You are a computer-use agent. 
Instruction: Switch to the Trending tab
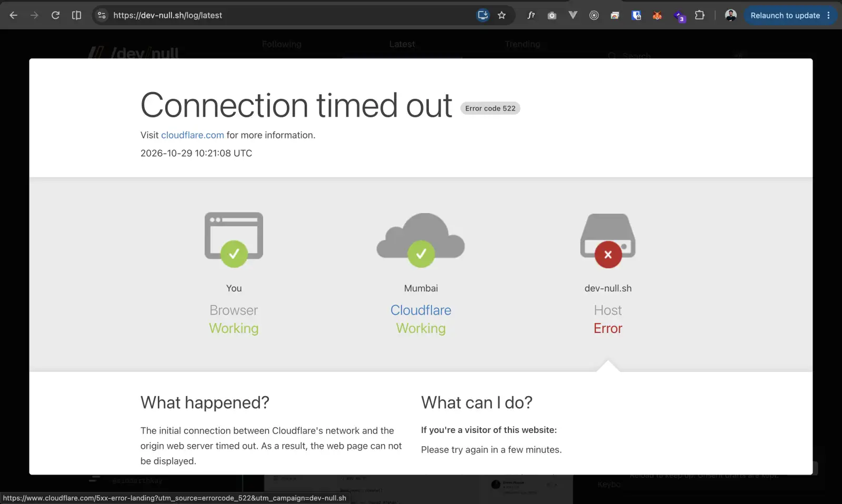(x=523, y=44)
